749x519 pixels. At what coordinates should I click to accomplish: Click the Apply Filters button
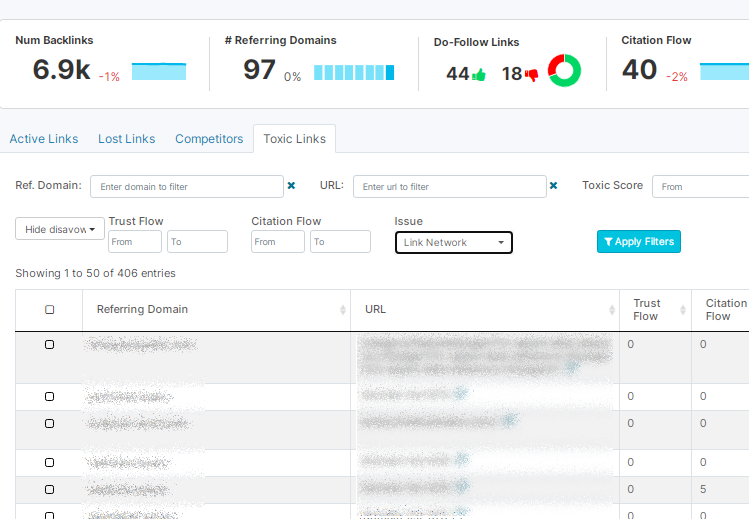639,242
